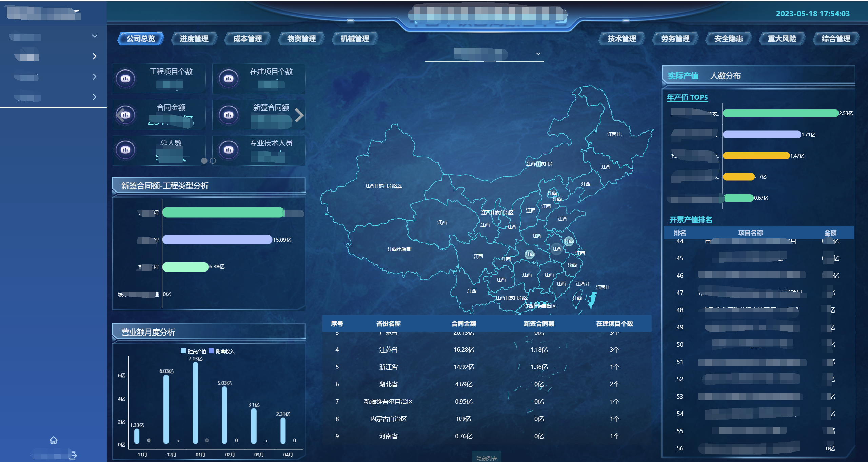Viewport: 868px width, 462px height.
Task: Click the 工程项目个数 chart icon
Action: (x=125, y=79)
